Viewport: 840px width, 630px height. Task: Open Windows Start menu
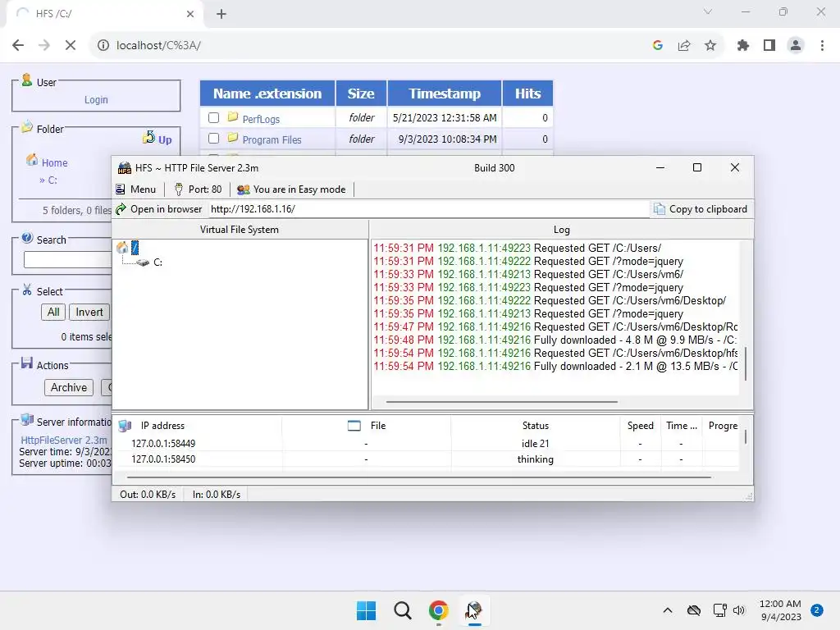tap(367, 610)
